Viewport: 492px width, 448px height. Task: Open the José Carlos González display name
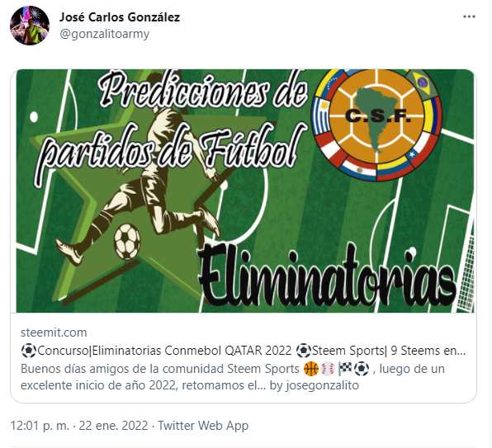120,17
